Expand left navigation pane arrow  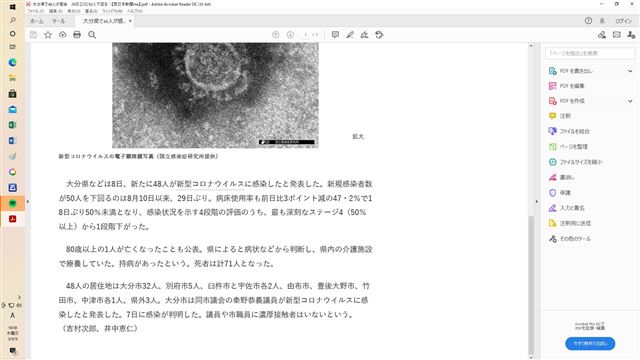pyautogui.click(x=28, y=202)
